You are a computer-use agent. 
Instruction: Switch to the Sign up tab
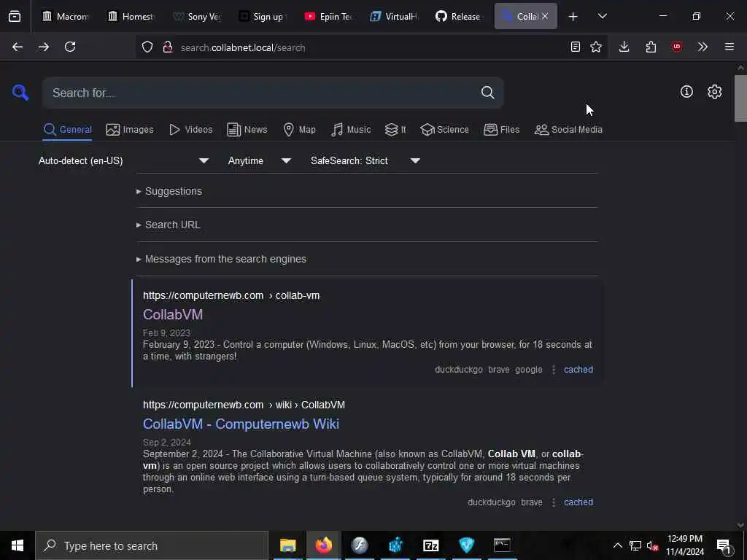(263, 16)
